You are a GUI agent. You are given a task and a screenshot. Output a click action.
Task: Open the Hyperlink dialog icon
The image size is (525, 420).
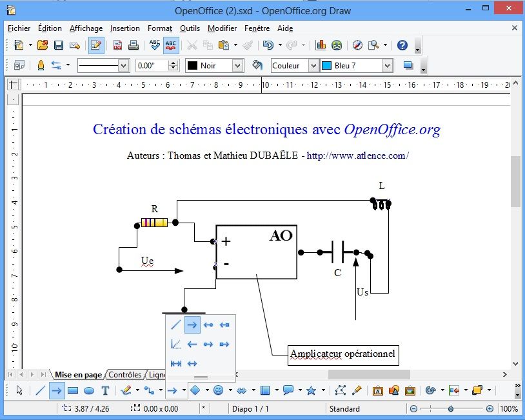(337, 45)
